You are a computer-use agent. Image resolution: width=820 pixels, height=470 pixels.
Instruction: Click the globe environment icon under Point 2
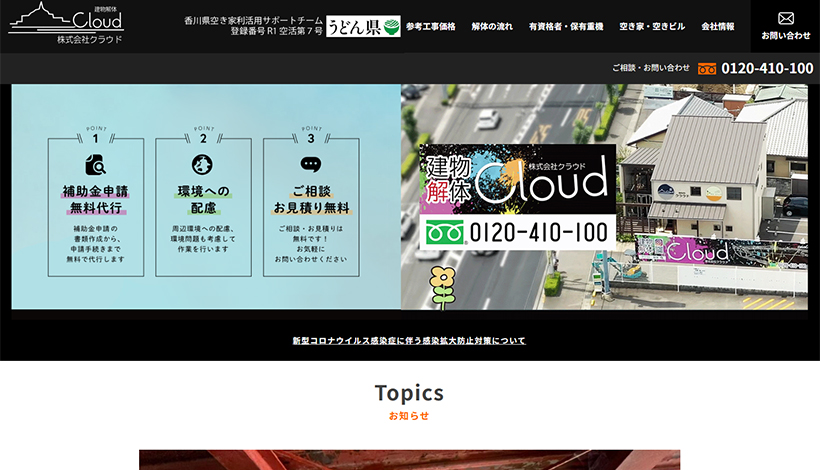pyautogui.click(x=203, y=164)
